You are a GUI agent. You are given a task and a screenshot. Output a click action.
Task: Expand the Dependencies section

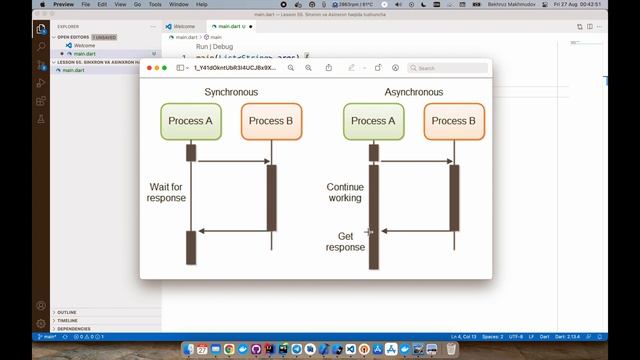(x=106, y=329)
